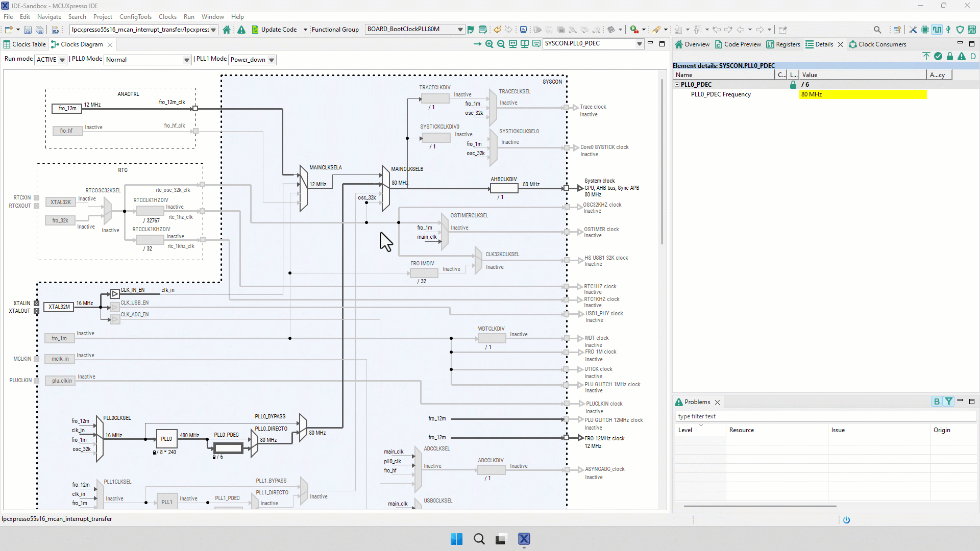Click the filter icon in Problems panel
Viewport: 980px width, 551px height.
(949, 402)
